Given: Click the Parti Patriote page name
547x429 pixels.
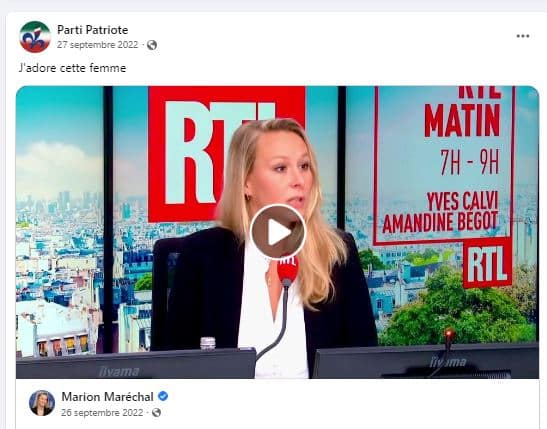Looking at the screenshot, I should click(92, 30).
